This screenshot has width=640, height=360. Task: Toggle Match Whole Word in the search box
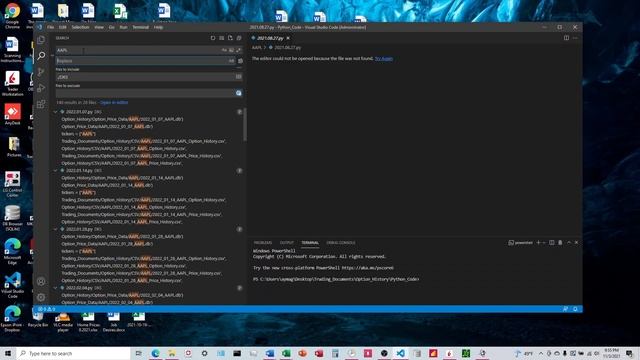231,50
